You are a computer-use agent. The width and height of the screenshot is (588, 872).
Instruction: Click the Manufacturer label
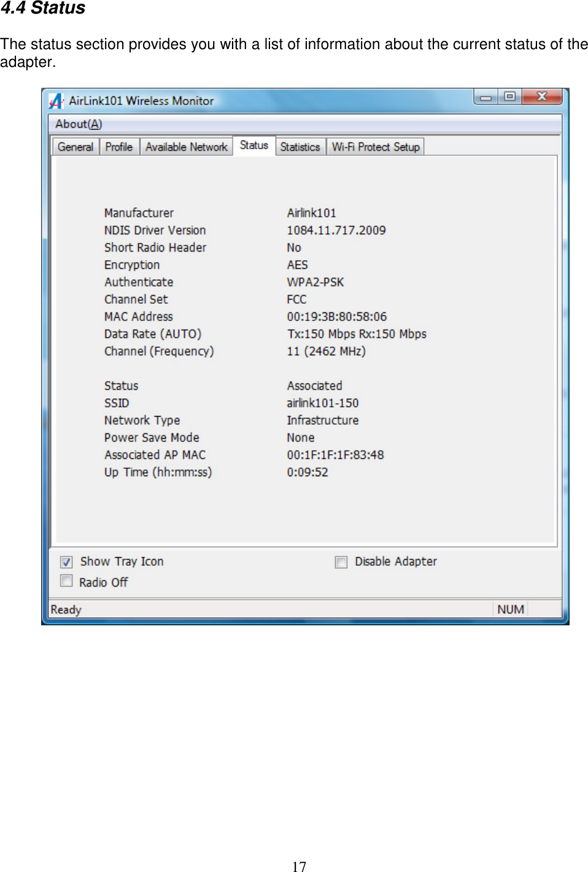click(x=139, y=213)
